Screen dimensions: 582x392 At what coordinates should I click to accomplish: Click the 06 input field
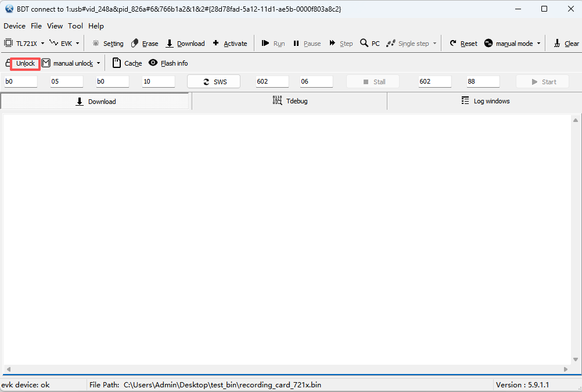[x=317, y=81]
